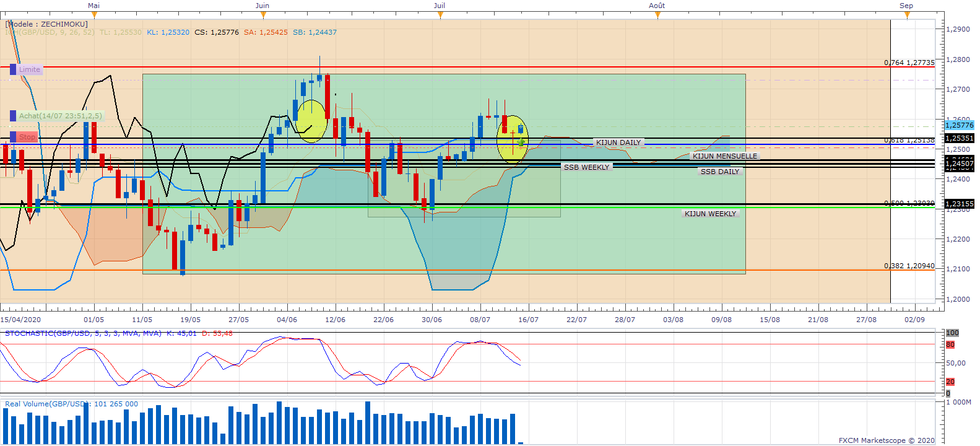Select the yellow ellipse drawn in June

[x=311, y=121]
